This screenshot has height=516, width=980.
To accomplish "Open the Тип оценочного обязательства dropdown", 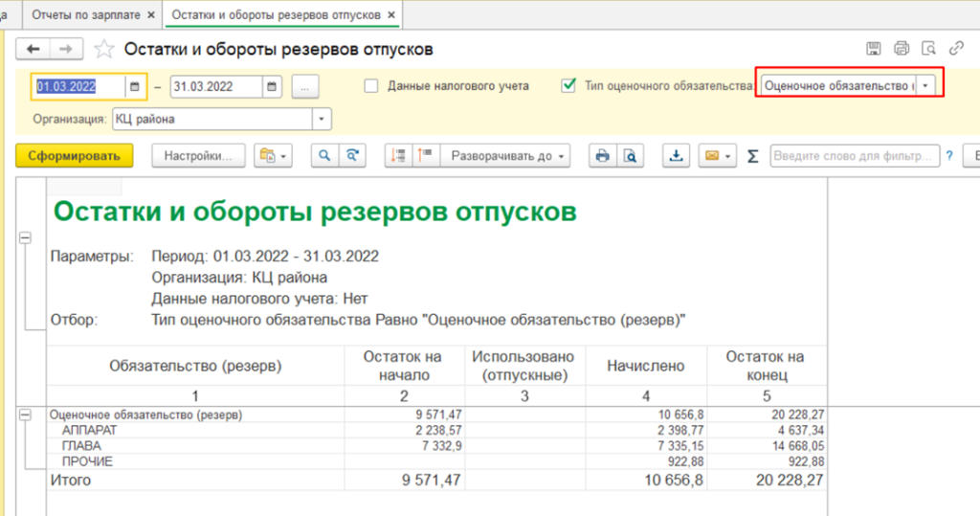I will [x=925, y=86].
